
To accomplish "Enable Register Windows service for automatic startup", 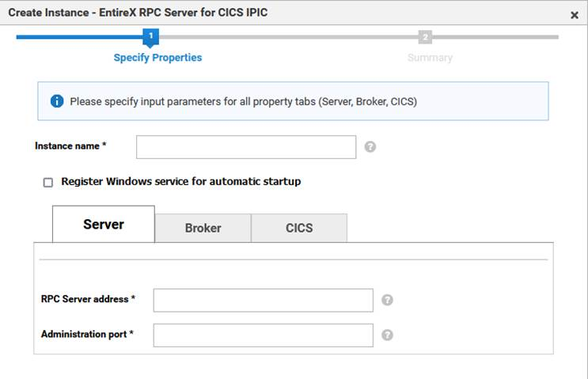I will coord(48,183).
